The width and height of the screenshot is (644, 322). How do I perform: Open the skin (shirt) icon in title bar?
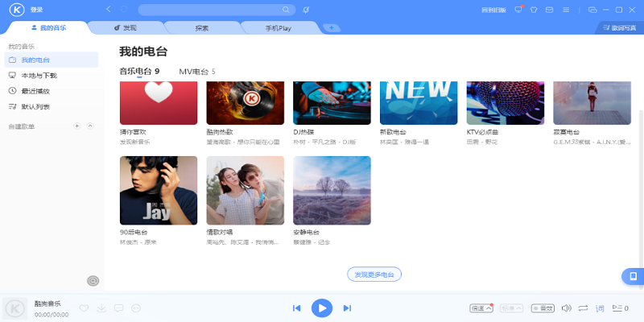click(x=533, y=10)
